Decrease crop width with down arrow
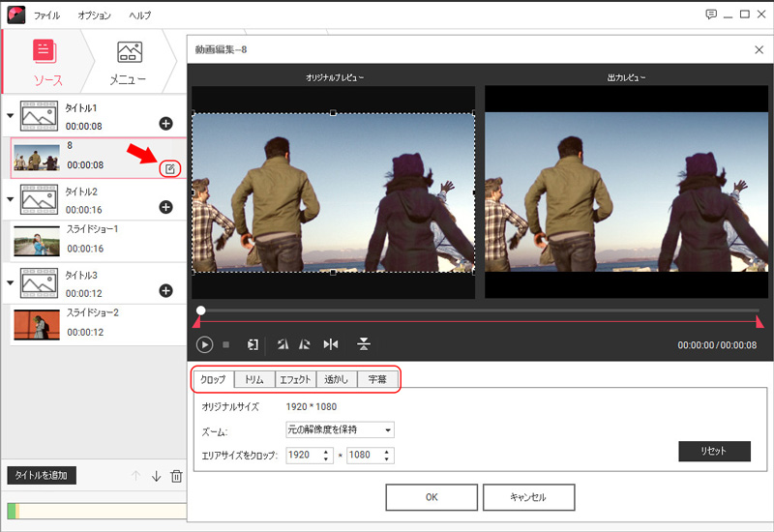The width and height of the screenshot is (774, 532). [x=326, y=458]
